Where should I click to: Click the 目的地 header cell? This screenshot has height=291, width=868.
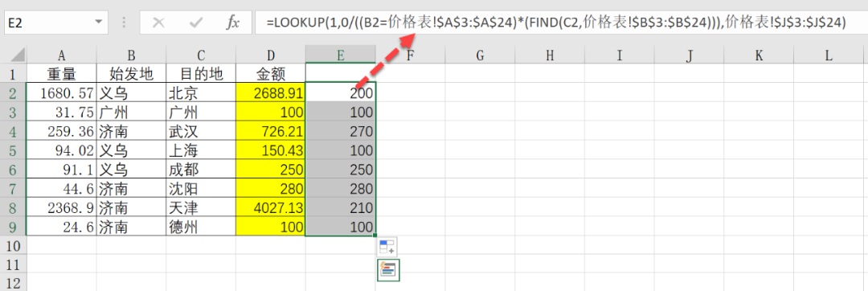click(200, 74)
